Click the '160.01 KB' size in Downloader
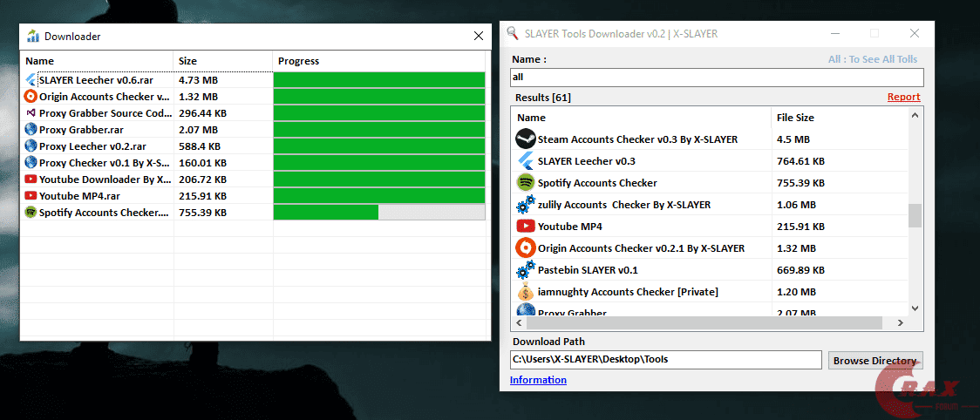Screen dimensions: 980x420 [x=202, y=162]
